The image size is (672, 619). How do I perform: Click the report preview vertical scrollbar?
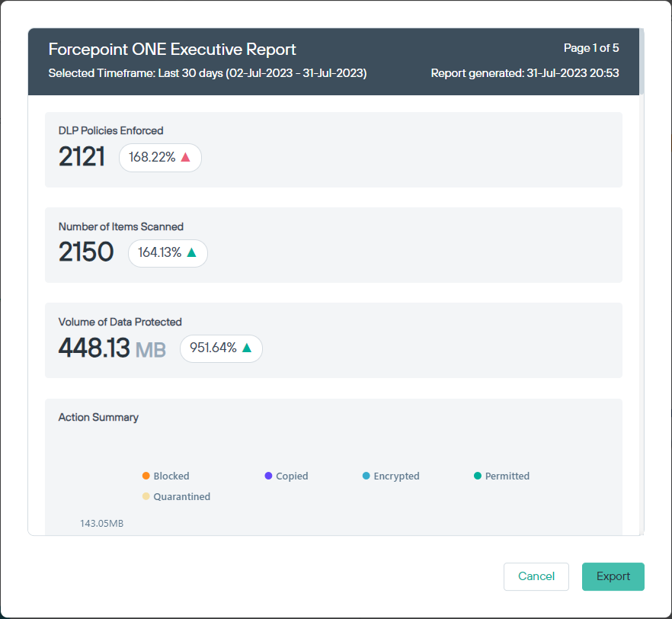[642, 62]
